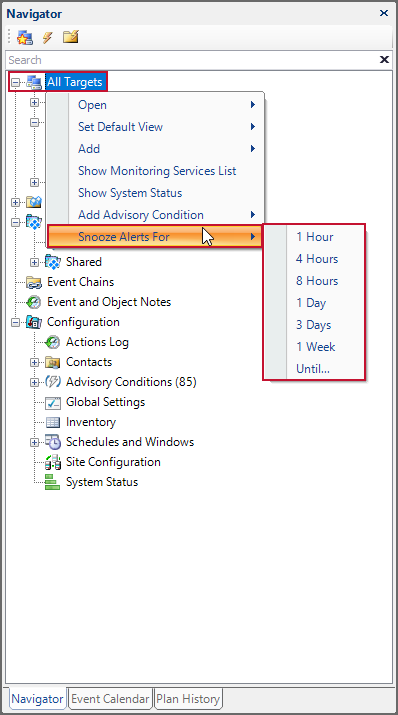Open the Set Default View submenu
This screenshot has height=715, width=398.
point(156,127)
